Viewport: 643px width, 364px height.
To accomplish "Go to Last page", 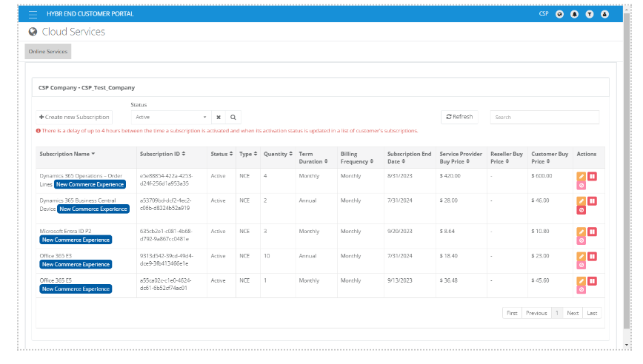I will click(592, 313).
